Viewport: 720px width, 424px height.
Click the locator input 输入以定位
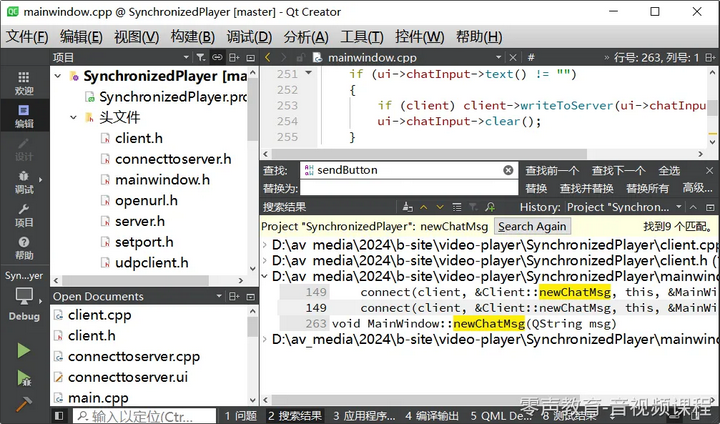click(144, 416)
